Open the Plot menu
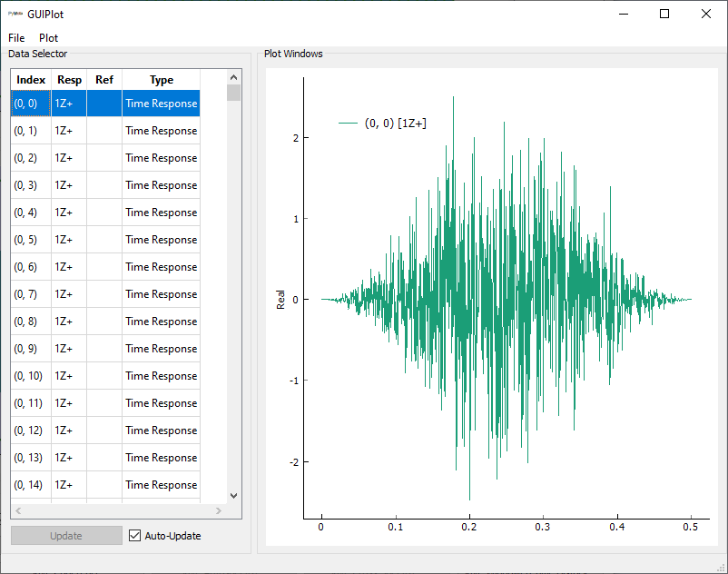The height and width of the screenshot is (574, 728). [x=48, y=38]
